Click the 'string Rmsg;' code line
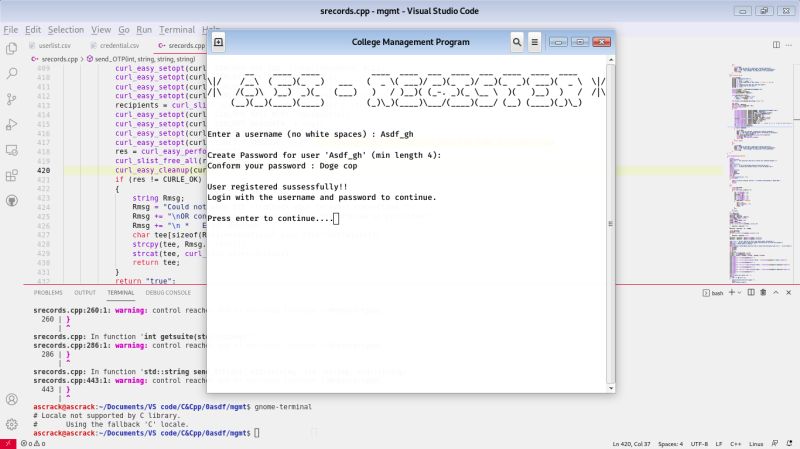This screenshot has width=800, height=449. (x=158, y=198)
